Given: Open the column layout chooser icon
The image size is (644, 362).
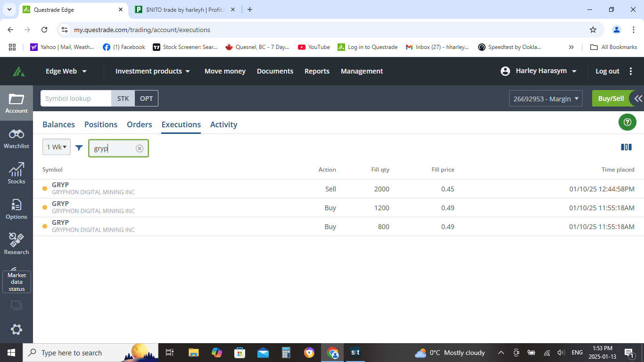Looking at the screenshot, I should [626, 147].
